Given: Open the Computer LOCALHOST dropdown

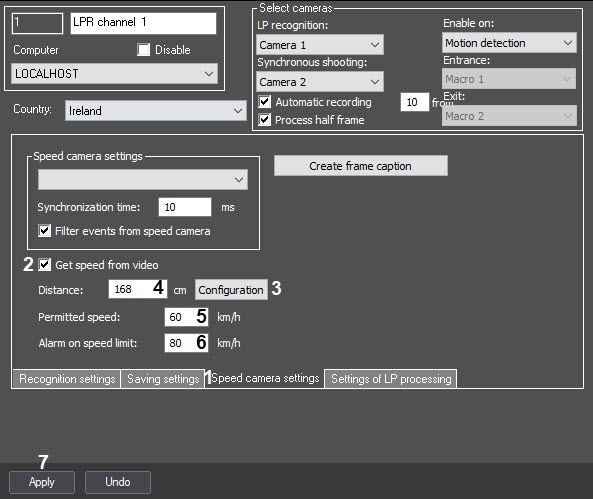Looking at the screenshot, I should tap(114, 73).
